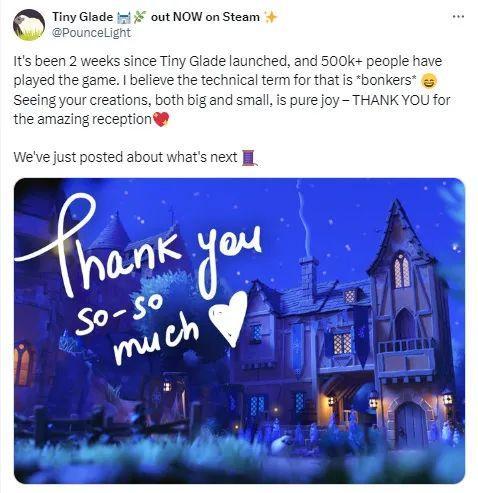The width and height of the screenshot is (478, 493).
Task: Click the sheep in the grass in image
Action: click(x=281, y=444)
